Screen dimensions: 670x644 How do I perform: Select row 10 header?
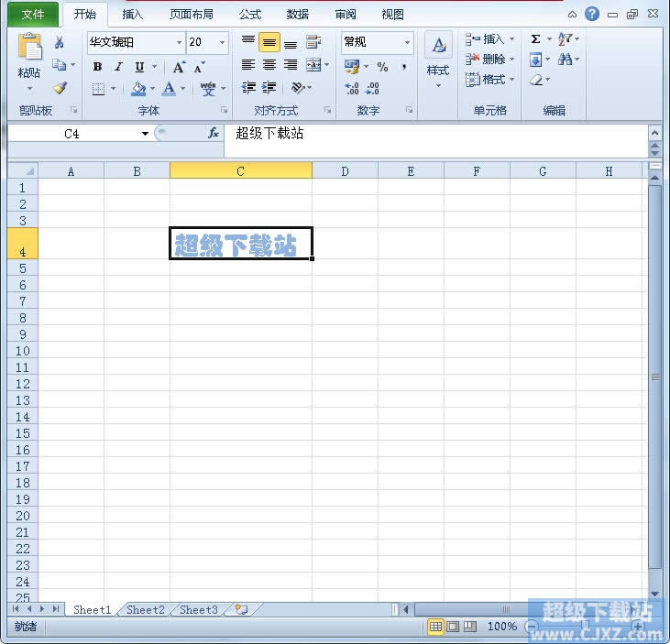[x=23, y=351]
